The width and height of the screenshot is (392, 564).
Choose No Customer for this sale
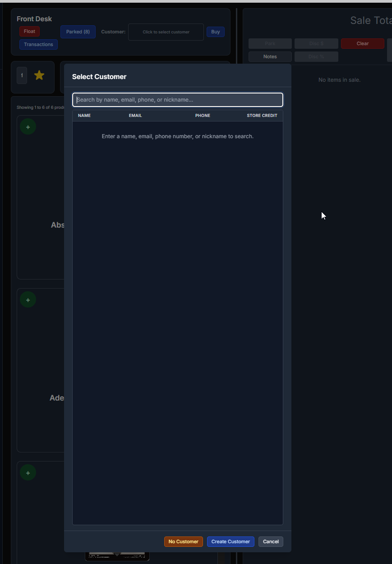click(x=184, y=541)
